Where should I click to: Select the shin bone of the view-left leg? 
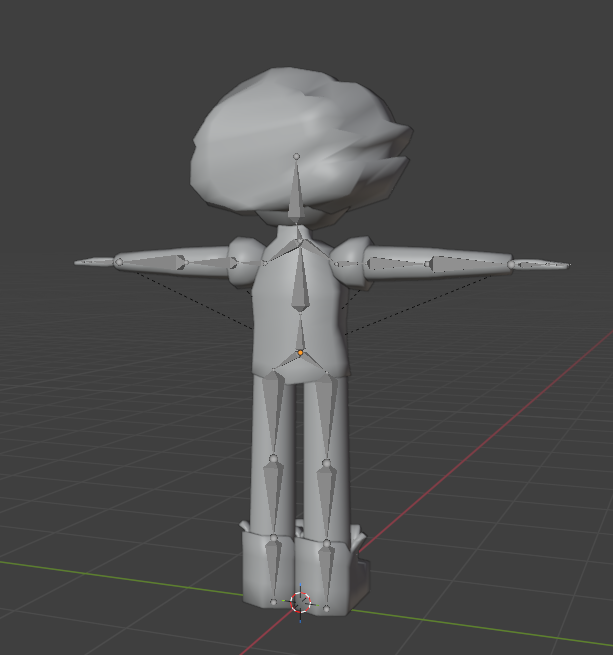coord(273,498)
